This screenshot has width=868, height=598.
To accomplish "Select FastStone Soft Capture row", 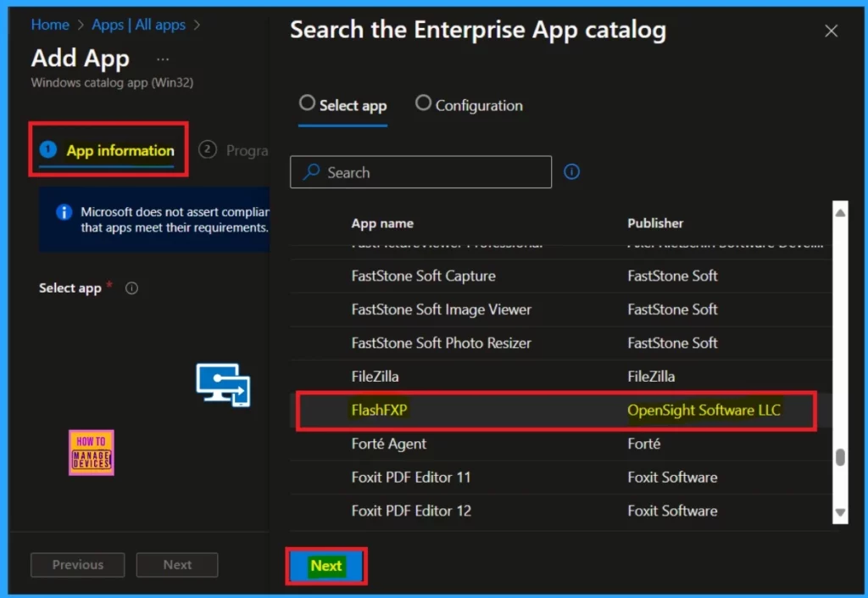I will 561,276.
